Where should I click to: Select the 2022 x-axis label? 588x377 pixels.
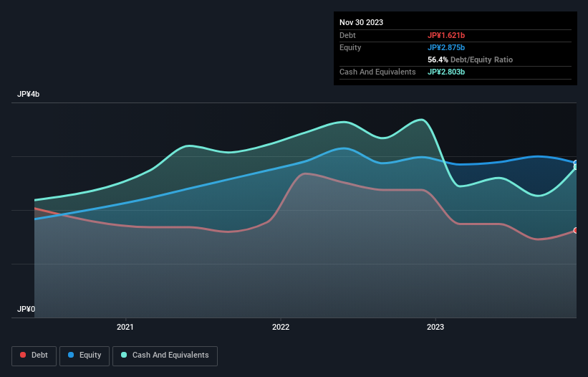[x=281, y=327]
